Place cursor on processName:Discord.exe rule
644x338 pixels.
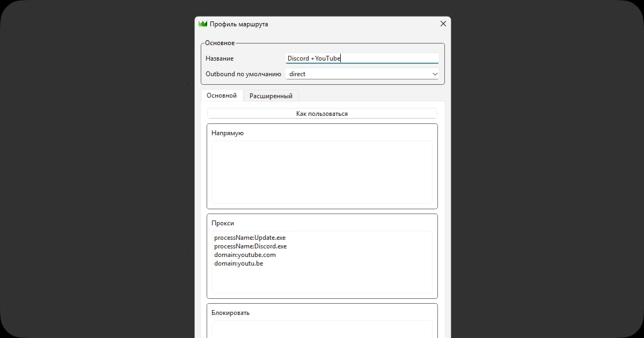(x=250, y=246)
